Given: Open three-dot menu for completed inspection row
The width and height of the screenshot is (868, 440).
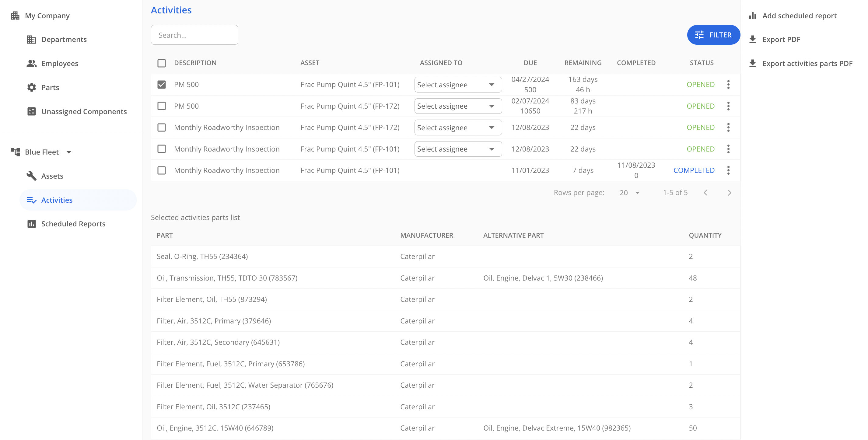Looking at the screenshot, I should click(x=728, y=170).
